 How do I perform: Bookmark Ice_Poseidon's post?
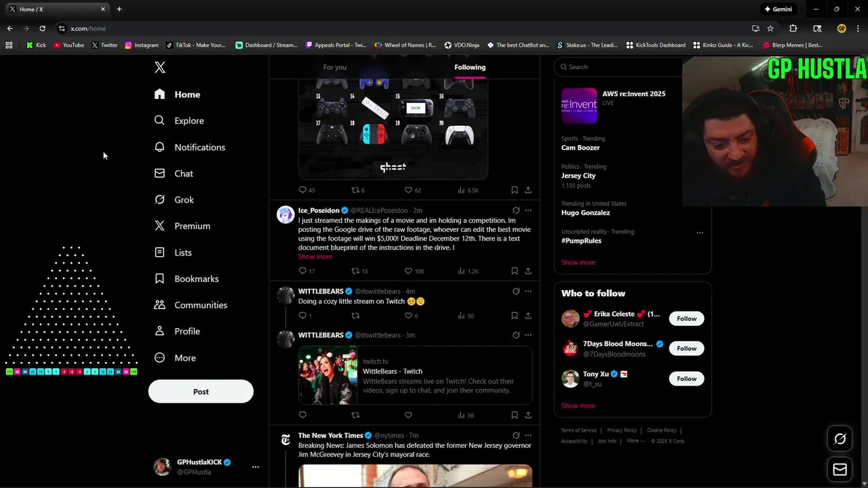coord(515,271)
